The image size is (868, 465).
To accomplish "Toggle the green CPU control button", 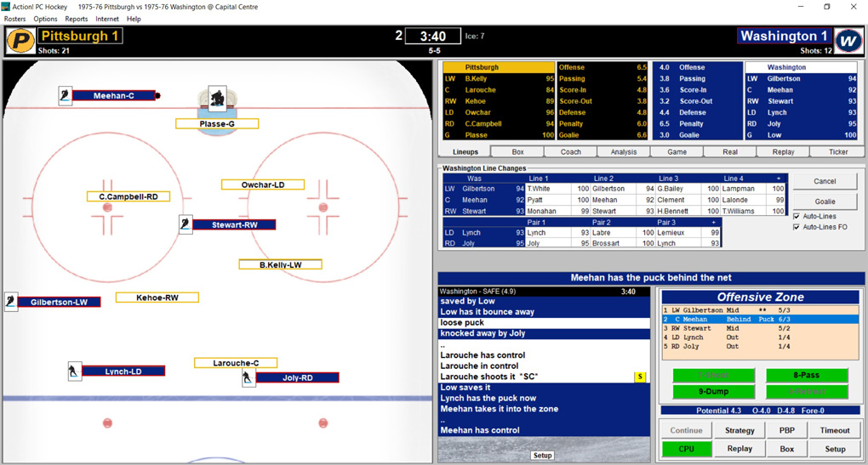I will pos(686,449).
